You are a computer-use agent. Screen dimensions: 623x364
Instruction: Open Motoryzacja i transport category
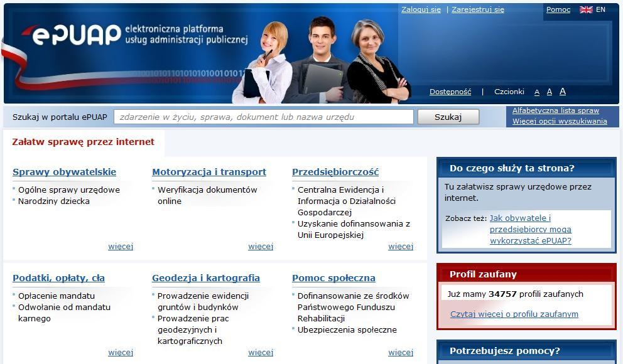pos(209,172)
